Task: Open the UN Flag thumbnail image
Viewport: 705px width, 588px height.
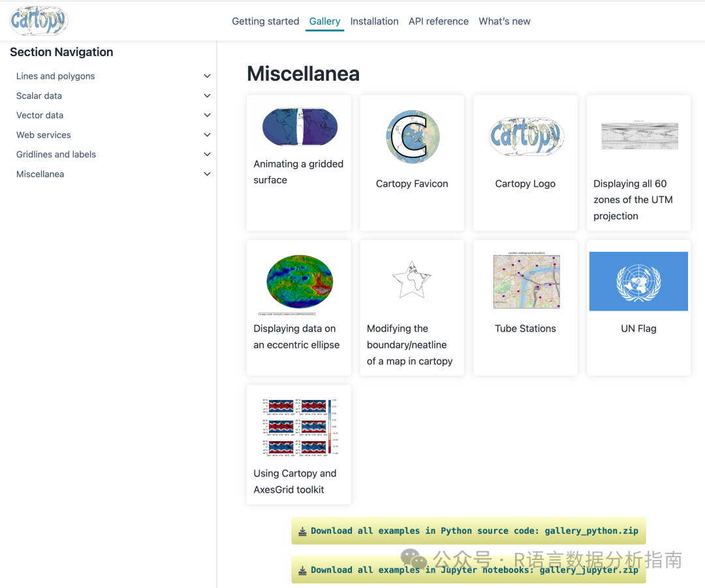Action: tap(638, 281)
